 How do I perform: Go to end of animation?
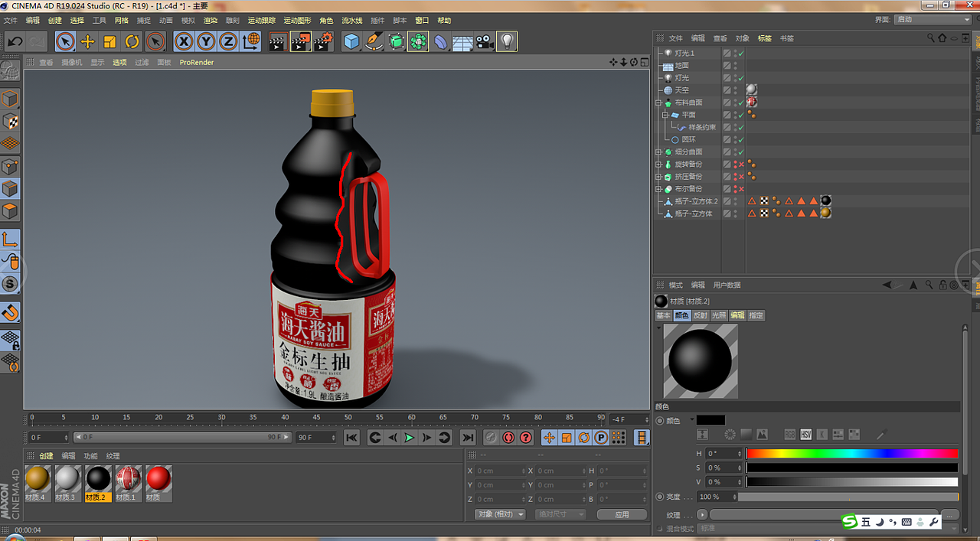pos(467,437)
